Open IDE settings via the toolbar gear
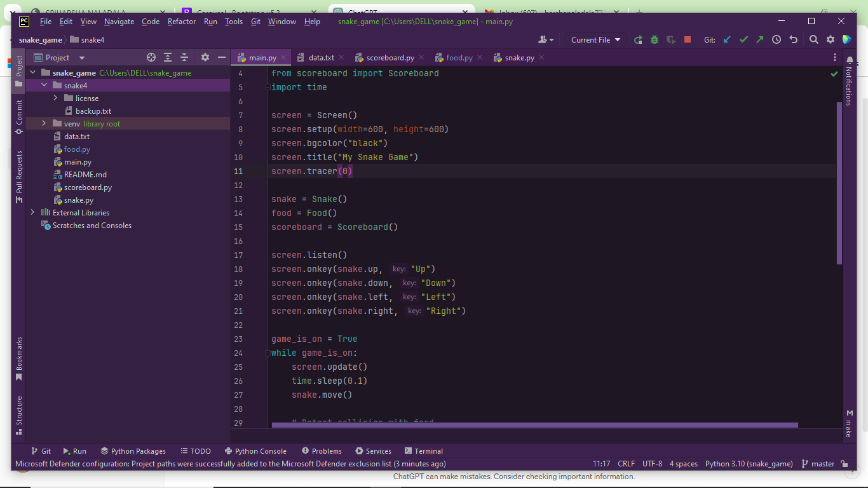This screenshot has height=488, width=868. 830,39
